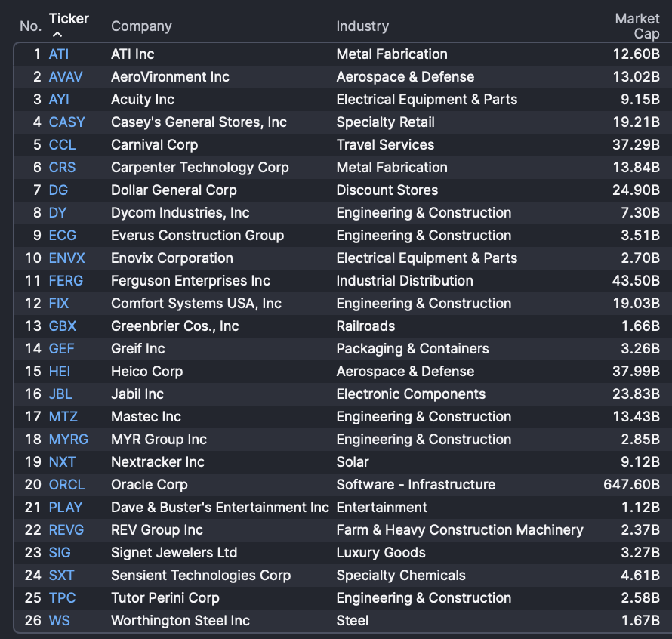Open the GEF ticker link
The image size is (672, 639).
61,349
